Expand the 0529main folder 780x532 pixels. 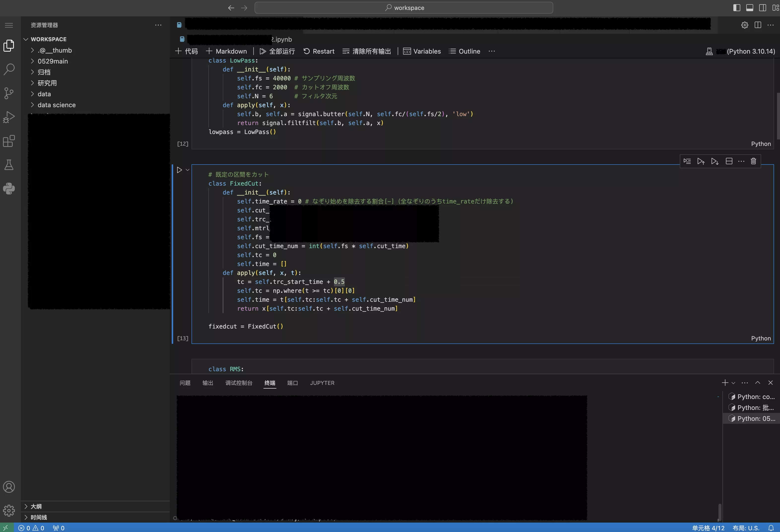pos(95,61)
